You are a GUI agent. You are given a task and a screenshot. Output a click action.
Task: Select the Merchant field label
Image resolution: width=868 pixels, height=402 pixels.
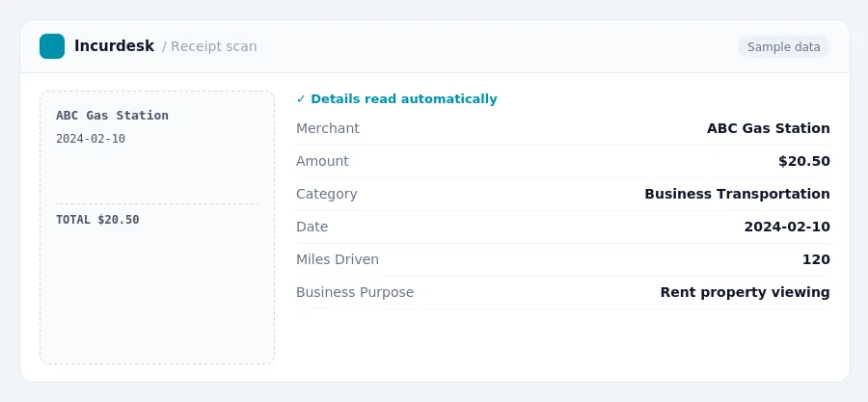pyautogui.click(x=328, y=128)
